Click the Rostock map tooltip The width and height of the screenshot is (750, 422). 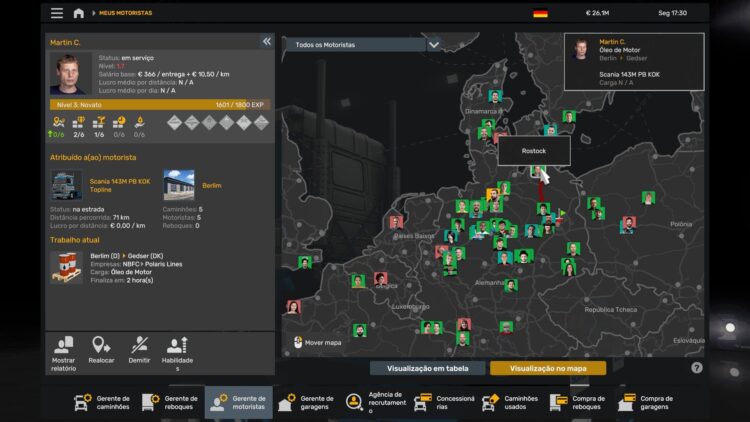pyautogui.click(x=534, y=151)
